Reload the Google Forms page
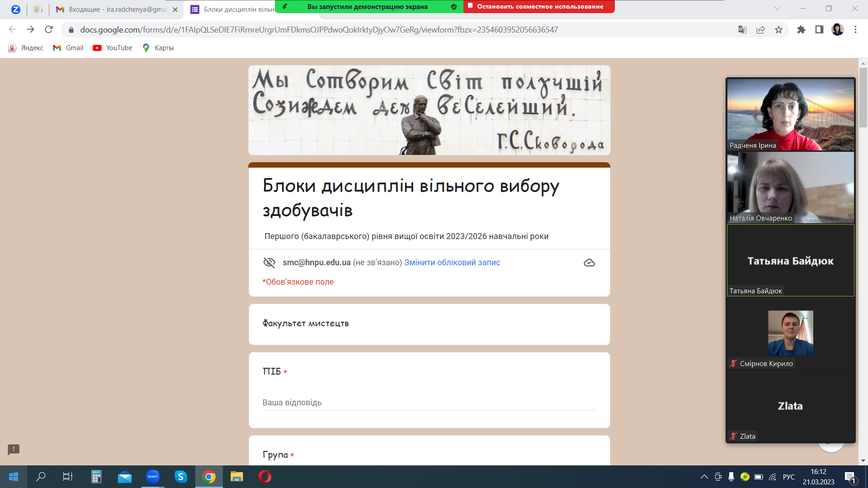Screen dimensions: 868x488 click(x=49, y=29)
